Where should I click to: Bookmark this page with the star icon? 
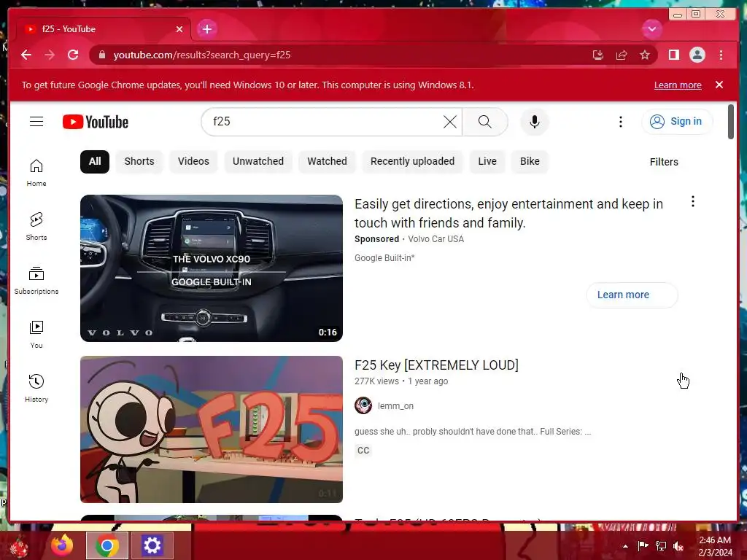coord(645,55)
